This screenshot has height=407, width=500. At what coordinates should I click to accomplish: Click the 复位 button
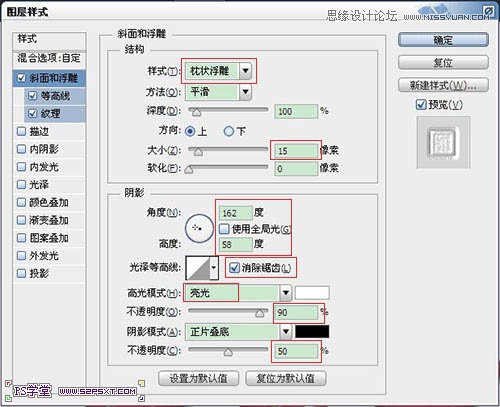[x=443, y=62]
